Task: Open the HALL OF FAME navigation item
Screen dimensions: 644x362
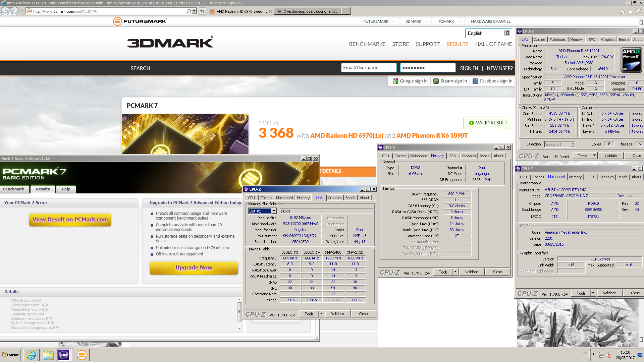Action: [x=493, y=44]
